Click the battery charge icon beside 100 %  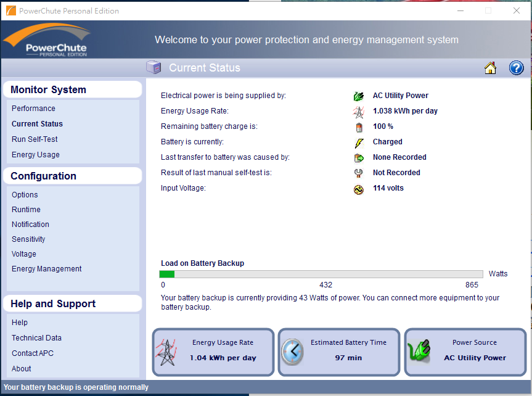359,127
